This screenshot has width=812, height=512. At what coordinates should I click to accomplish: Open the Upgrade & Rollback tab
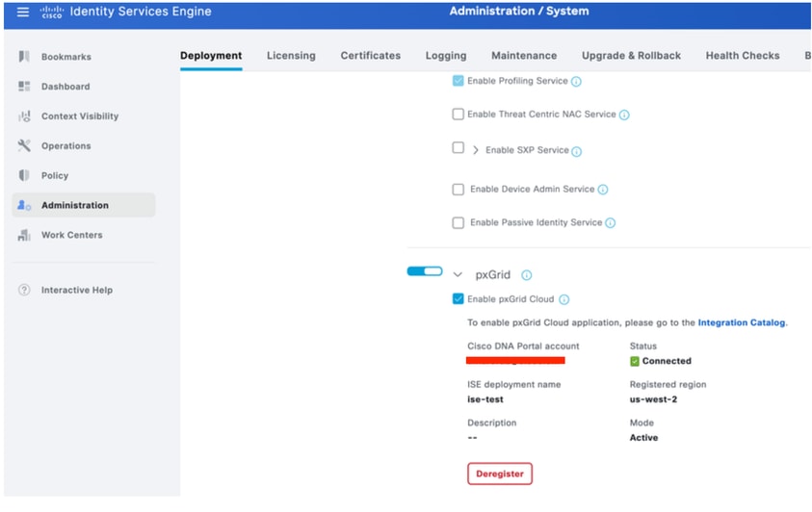[x=631, y=55]
